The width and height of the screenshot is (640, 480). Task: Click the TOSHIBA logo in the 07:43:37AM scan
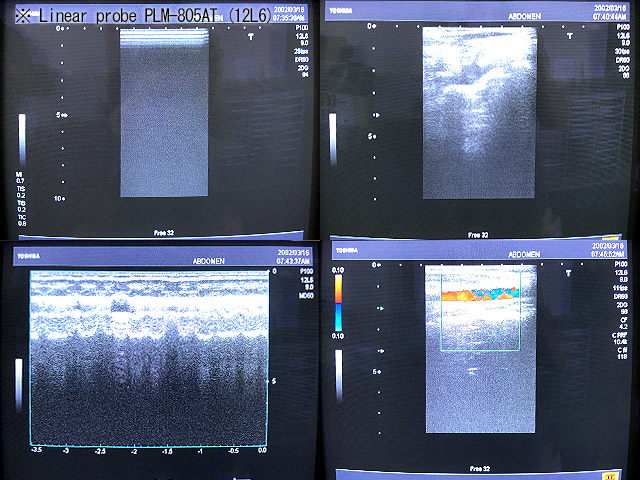[x=29, y=256]
